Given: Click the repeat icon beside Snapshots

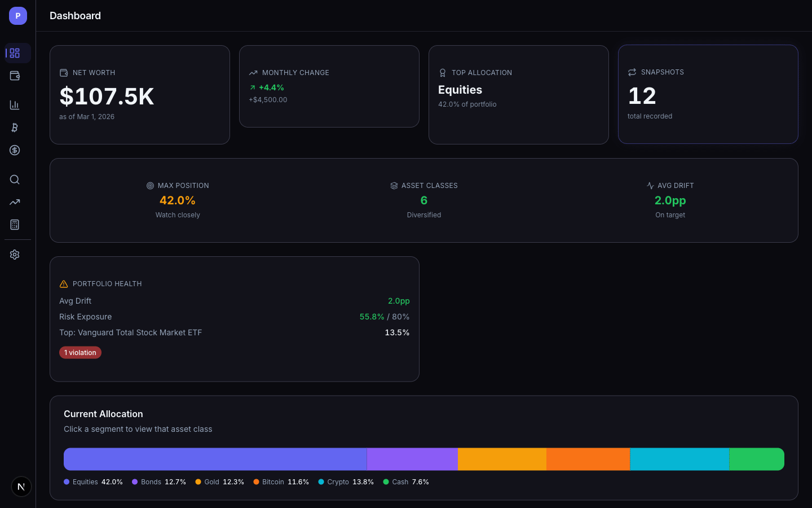Looking at the screenshot, I should (632, 72).
